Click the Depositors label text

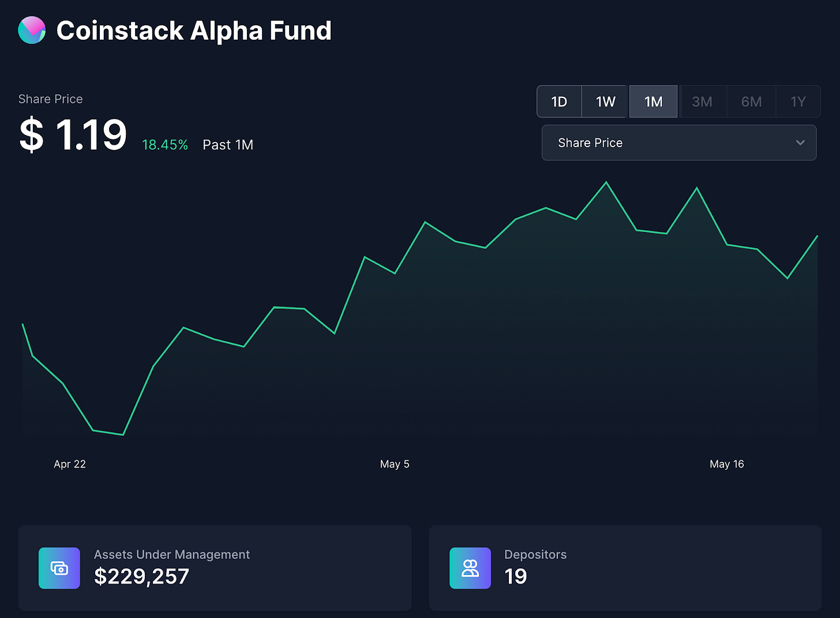pos(535,555)
